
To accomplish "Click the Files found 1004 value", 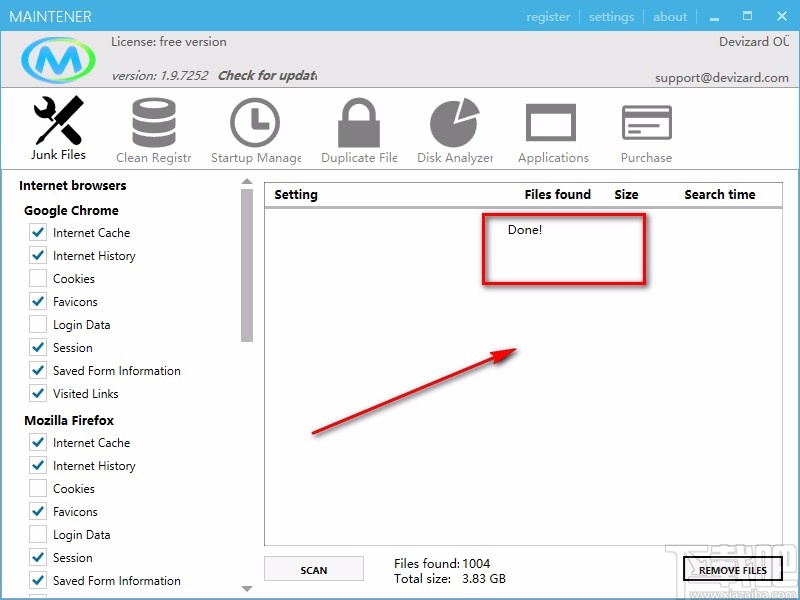I will click(x=476, y=563).
